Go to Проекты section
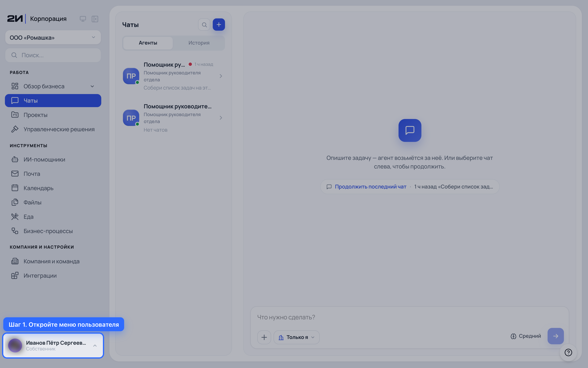 53,115
